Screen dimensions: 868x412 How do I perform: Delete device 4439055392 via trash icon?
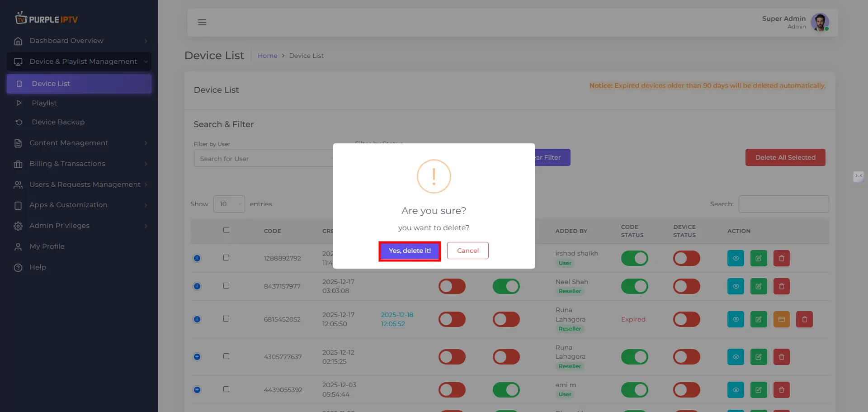click(x=781, y=390)
